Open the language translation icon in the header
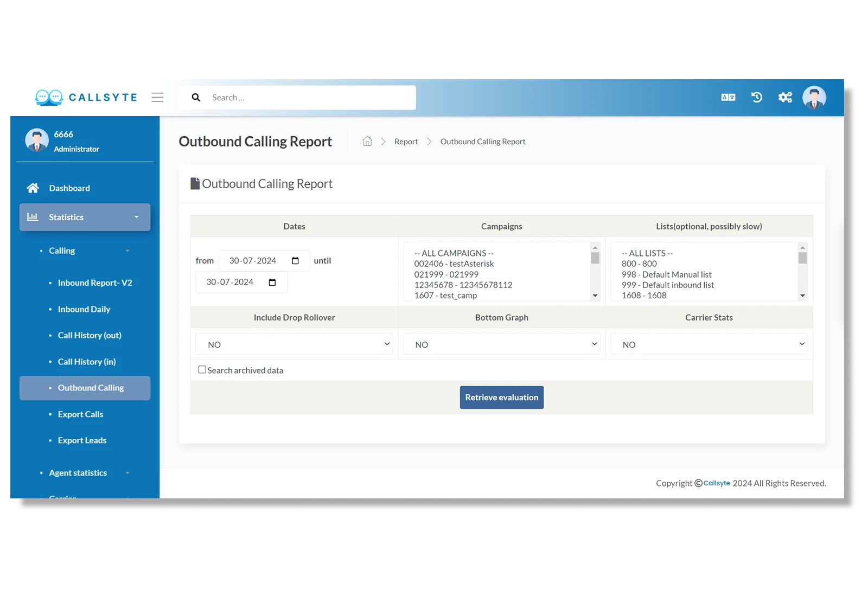 (728, 97)
